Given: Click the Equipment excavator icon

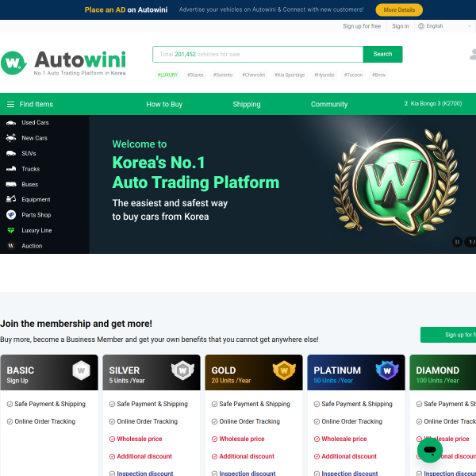Looking at the screenshot, I should pos(11,199).
